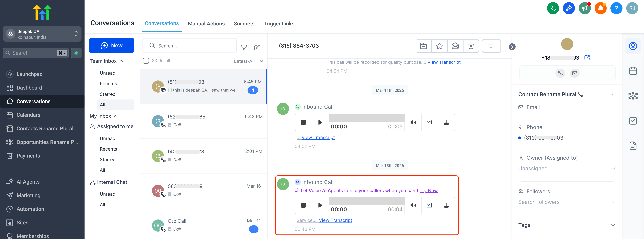Open Owner Unassigned dropdown

pyautogui.click(x=566, y=168)
